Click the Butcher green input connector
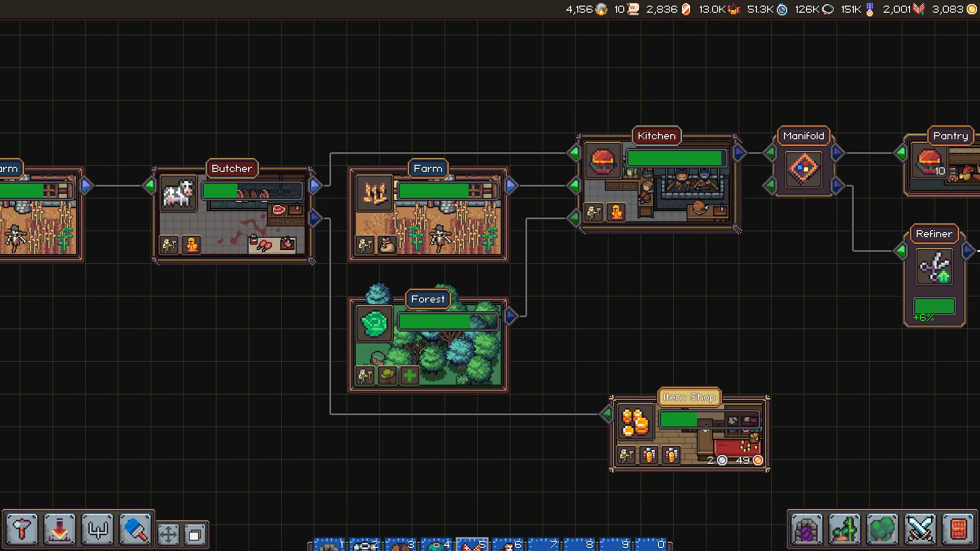This screenshot has width=980, height=551. tap(149, 186)
